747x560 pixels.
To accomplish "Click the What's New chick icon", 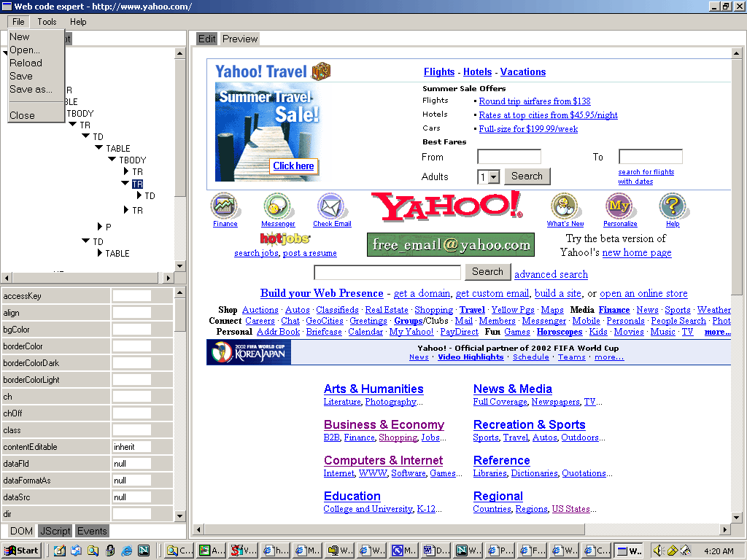I will [565, 206].
